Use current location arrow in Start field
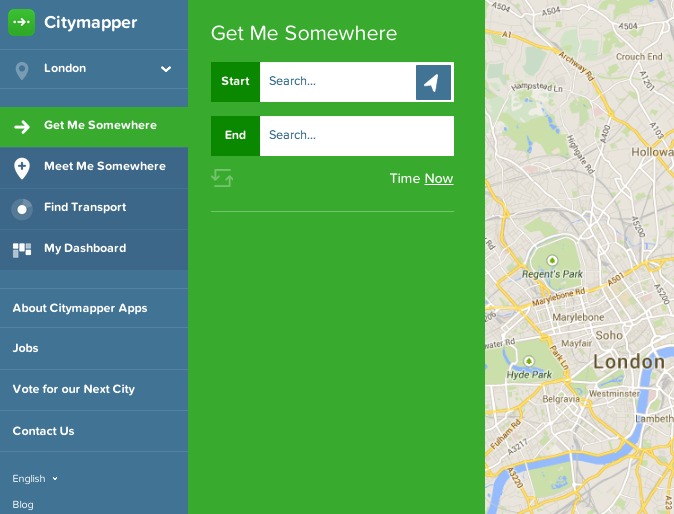The image size is (674, 514). [x=433, y=82]
